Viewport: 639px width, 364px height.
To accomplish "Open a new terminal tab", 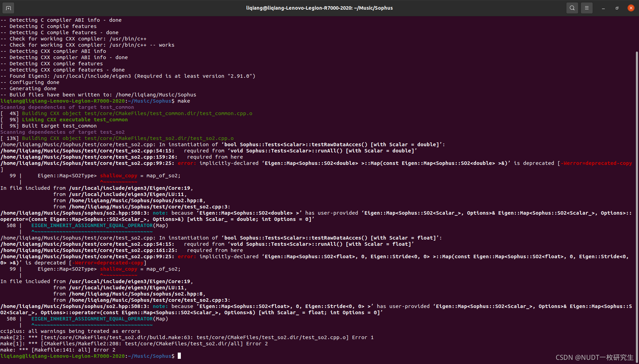I will pyautogui.click(x=8, y=8).
